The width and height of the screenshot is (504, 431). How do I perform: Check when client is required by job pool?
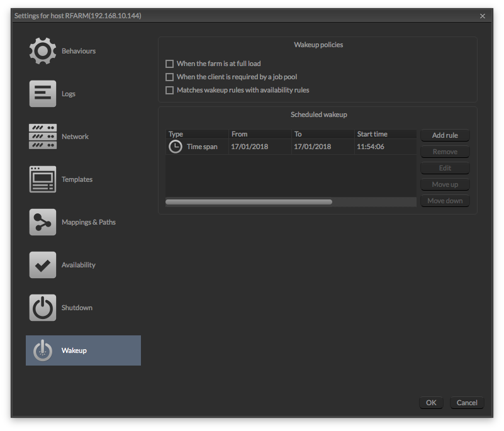[169, 77]
